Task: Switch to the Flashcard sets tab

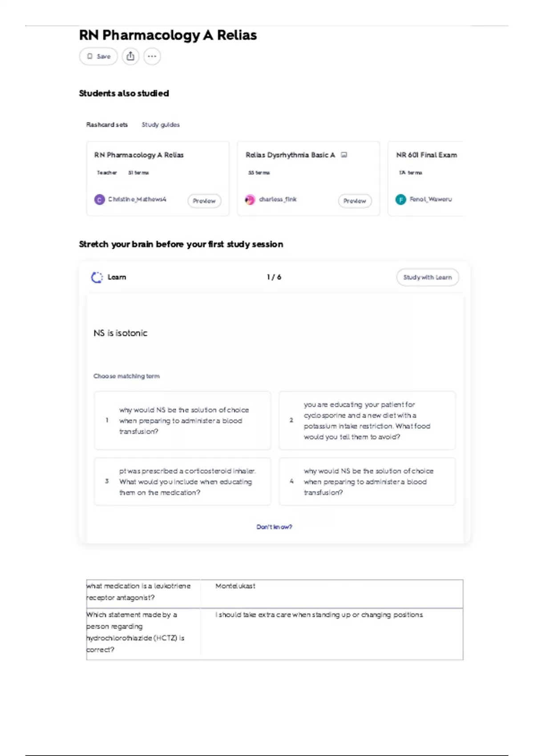Action: (x=107, y=125)
